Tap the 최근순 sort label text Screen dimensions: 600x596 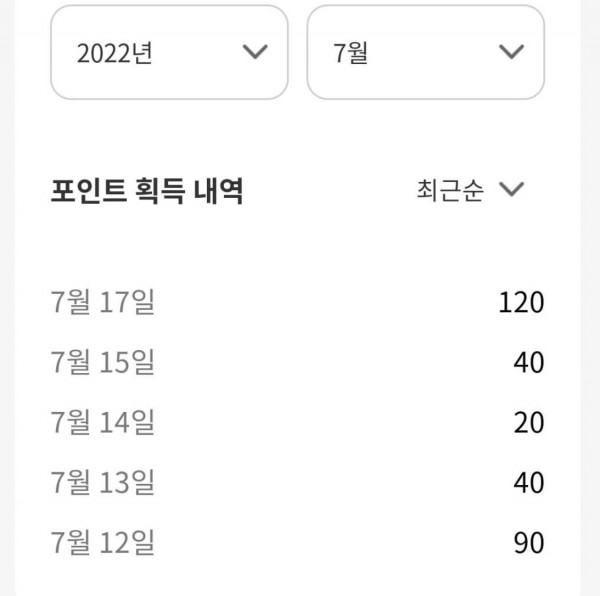pos(449,191)
